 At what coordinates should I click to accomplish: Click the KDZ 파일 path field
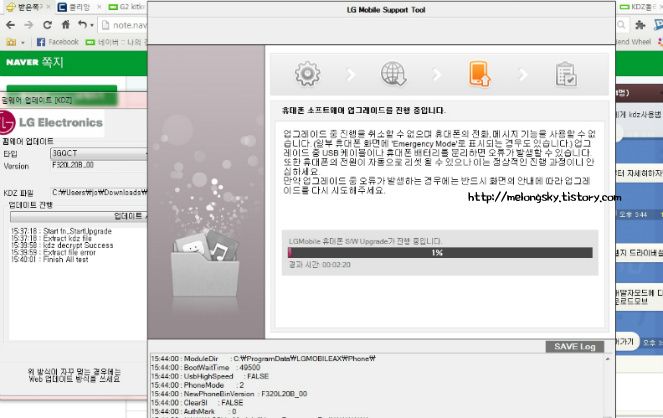coord(99,192)
